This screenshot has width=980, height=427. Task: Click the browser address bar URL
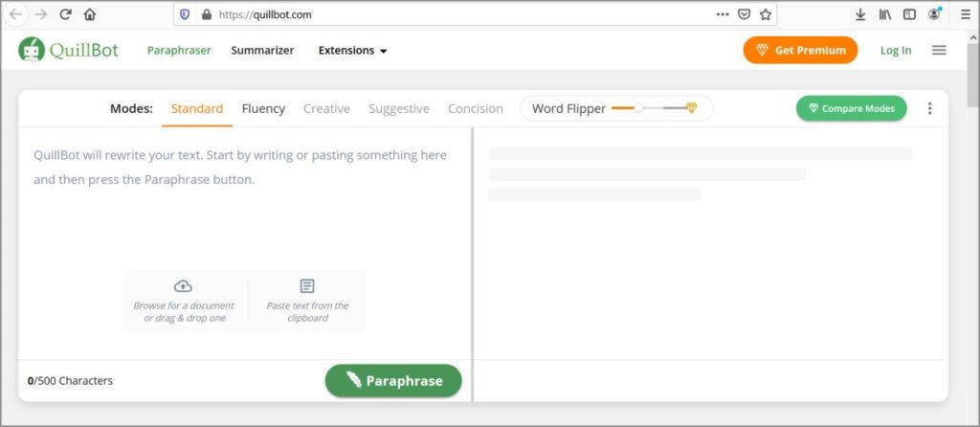coord(265,14)
